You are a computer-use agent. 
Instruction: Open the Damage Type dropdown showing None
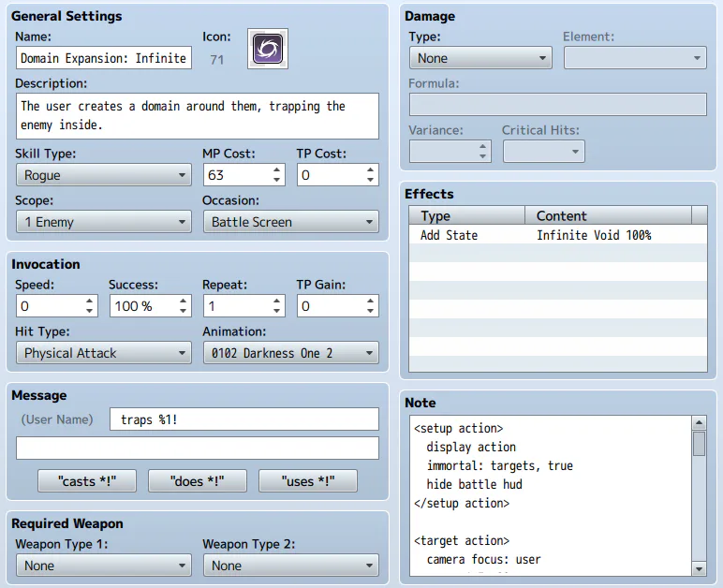pos(480,58)
